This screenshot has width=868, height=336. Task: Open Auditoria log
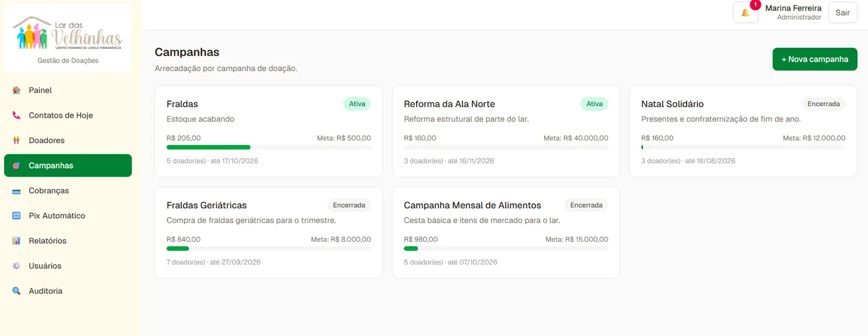(68, 291)
